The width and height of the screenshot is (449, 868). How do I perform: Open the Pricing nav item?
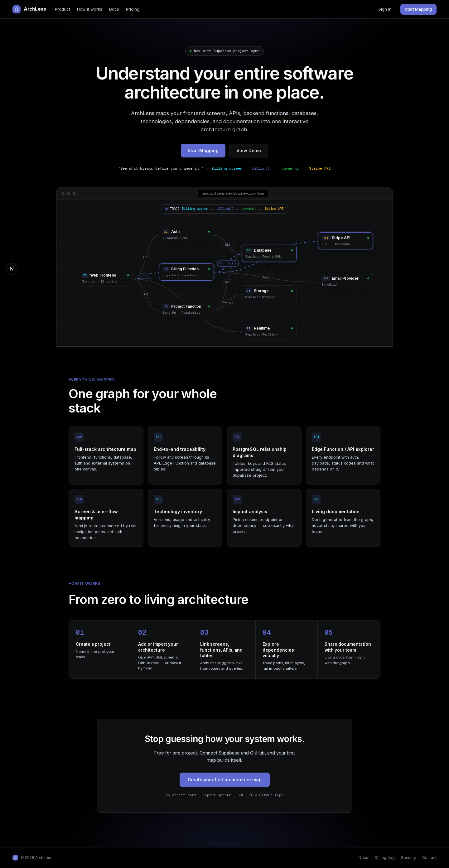point(133,9)
